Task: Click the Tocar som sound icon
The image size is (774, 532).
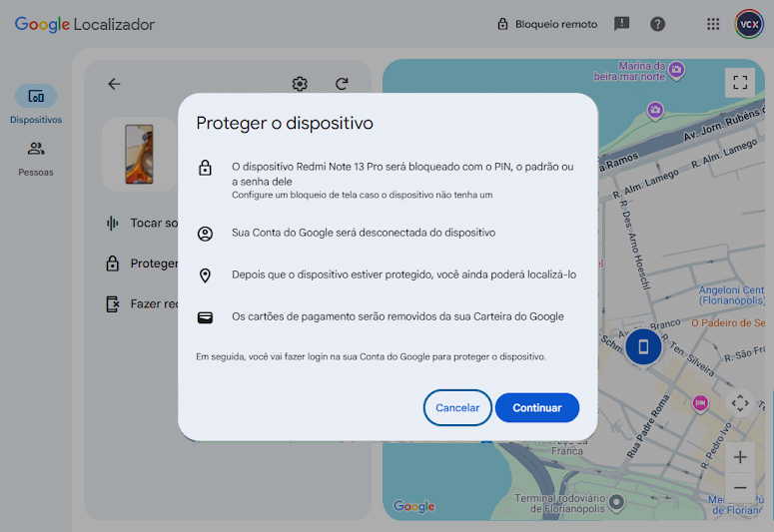Action: [x=113, y=223]
